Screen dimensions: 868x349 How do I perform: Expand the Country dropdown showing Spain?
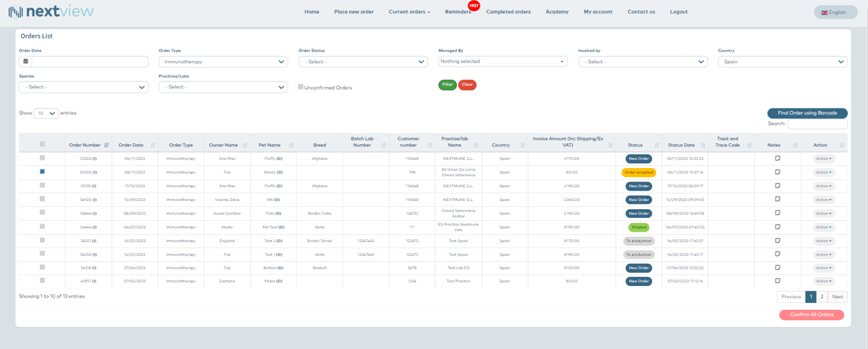pos(782,62)
